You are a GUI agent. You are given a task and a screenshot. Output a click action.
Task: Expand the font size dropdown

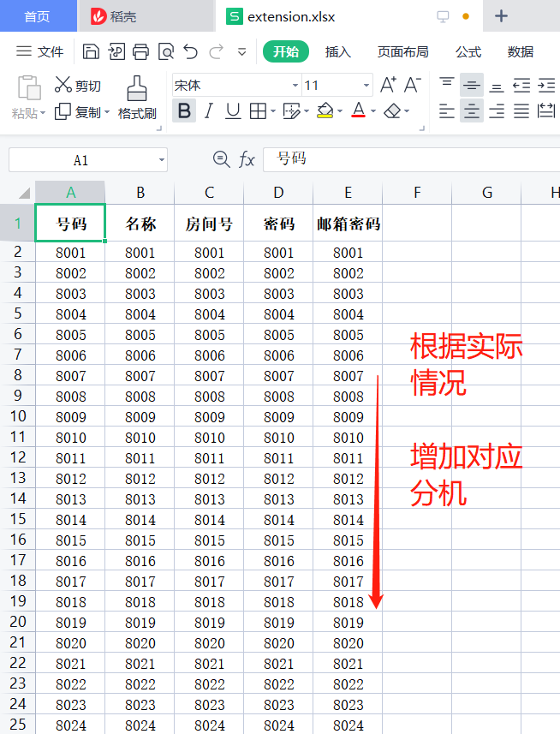tap(366, 86)
